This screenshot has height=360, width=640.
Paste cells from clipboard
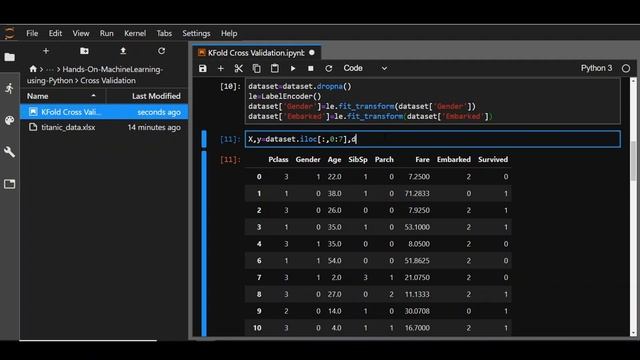275,69
